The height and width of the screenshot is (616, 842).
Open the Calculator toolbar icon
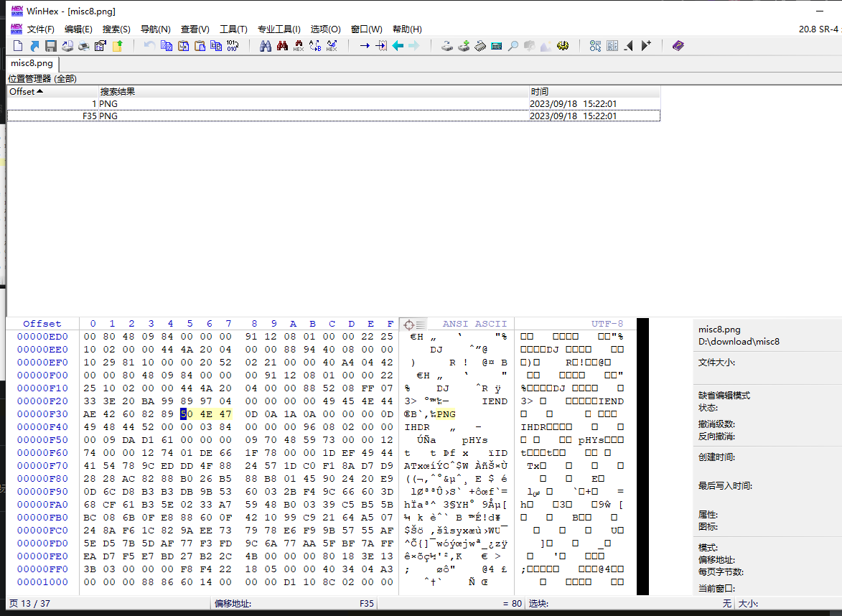[497, 46]
